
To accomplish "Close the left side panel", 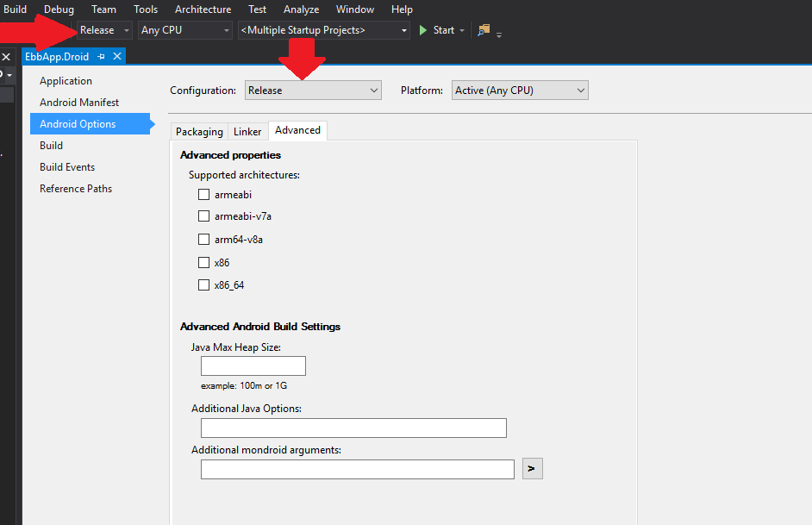I will click(5, 57).
